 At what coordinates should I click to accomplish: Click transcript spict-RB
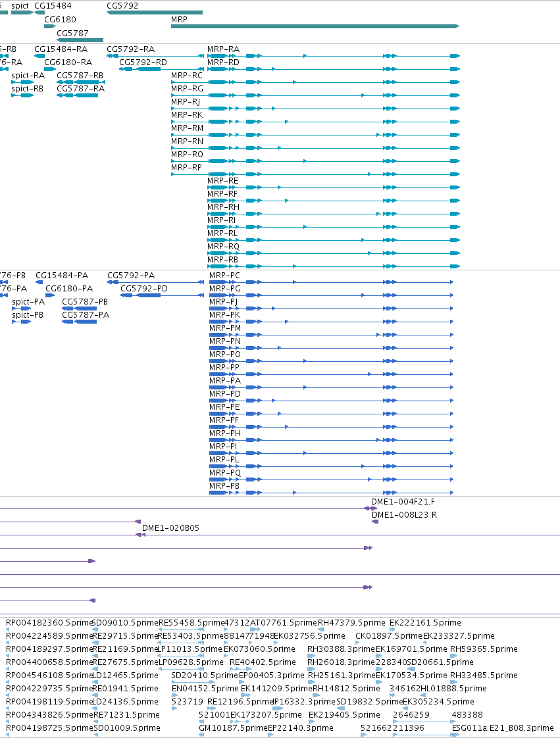[28, 89]
